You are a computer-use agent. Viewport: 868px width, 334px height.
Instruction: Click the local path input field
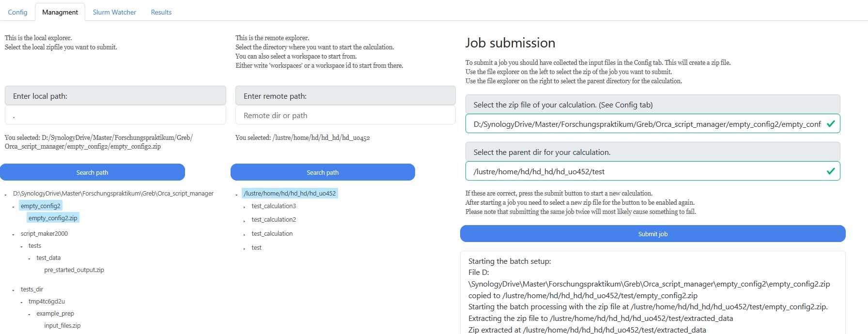[x=115, y=115]
